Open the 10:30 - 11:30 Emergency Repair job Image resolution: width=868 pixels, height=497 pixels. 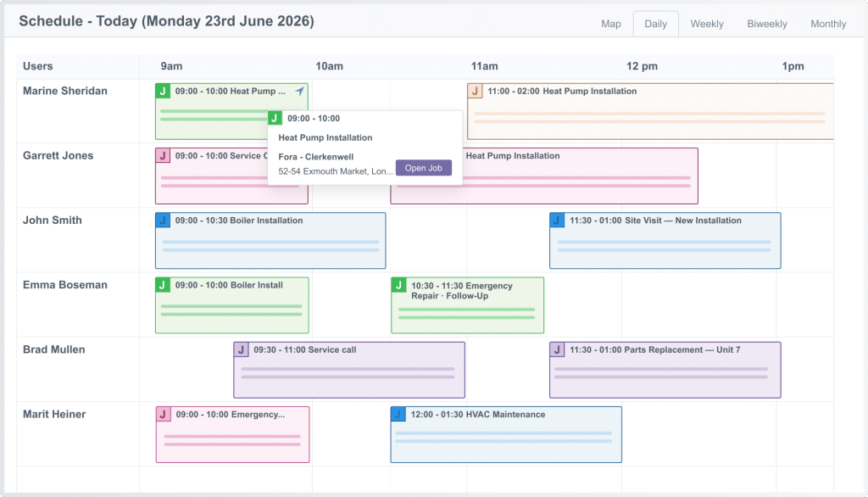pos(467,305)
